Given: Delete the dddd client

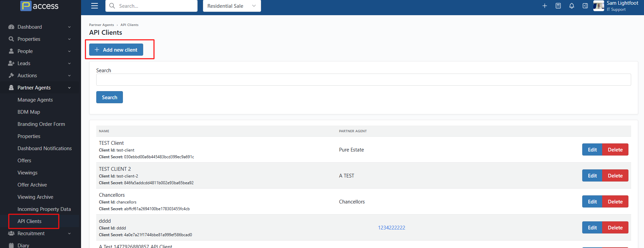Looking at the screenshot, I should (x=615, y=227).
